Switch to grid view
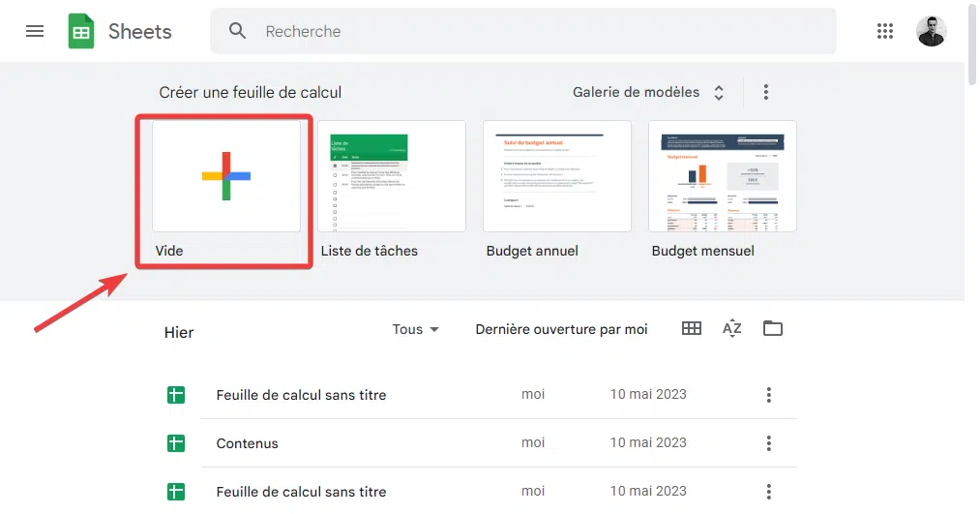 [692, 328]
